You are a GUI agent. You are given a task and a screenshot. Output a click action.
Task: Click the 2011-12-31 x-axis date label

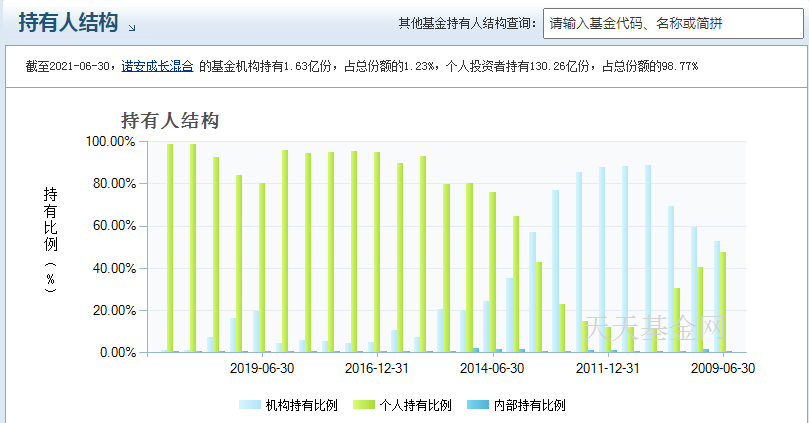[x=608, y=368]
